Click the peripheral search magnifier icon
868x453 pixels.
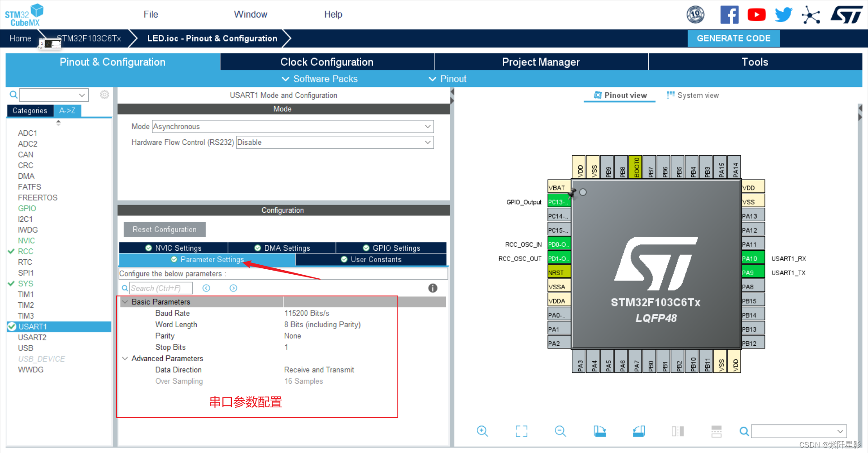coord(14,95)
